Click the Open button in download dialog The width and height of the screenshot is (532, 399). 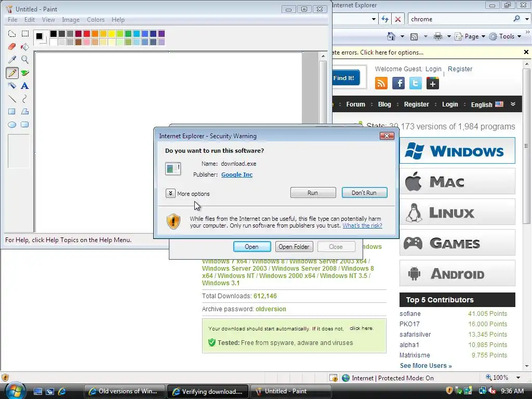(252, 247)
